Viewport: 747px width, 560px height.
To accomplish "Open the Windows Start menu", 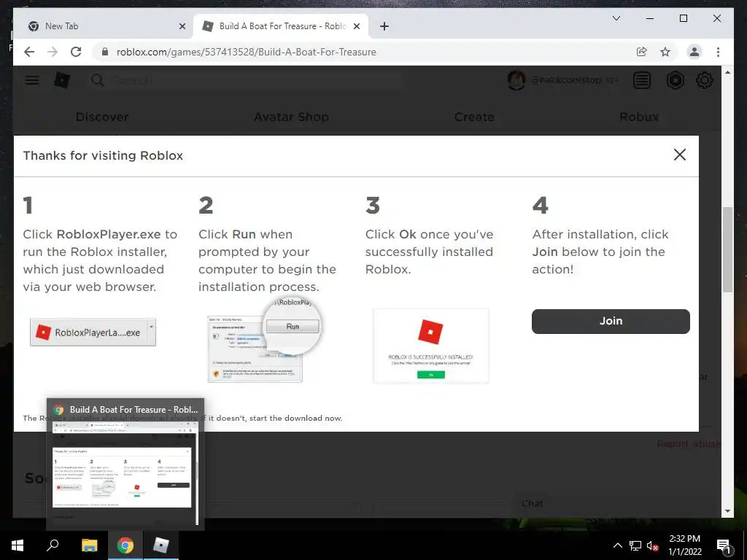I will coord(18,545).
